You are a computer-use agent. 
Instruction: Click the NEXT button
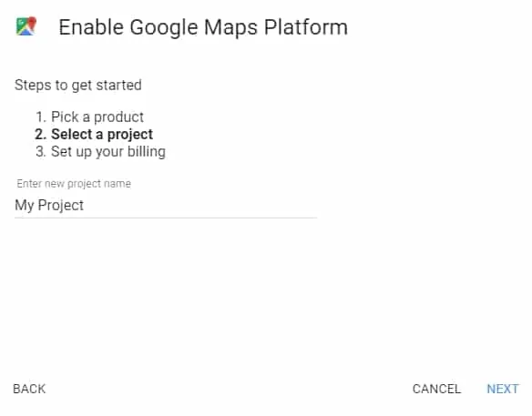(x=503, y=389)
